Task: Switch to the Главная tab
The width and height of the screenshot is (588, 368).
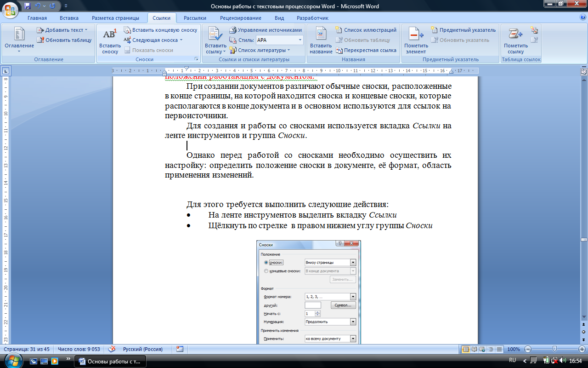Action: point(37,18)
